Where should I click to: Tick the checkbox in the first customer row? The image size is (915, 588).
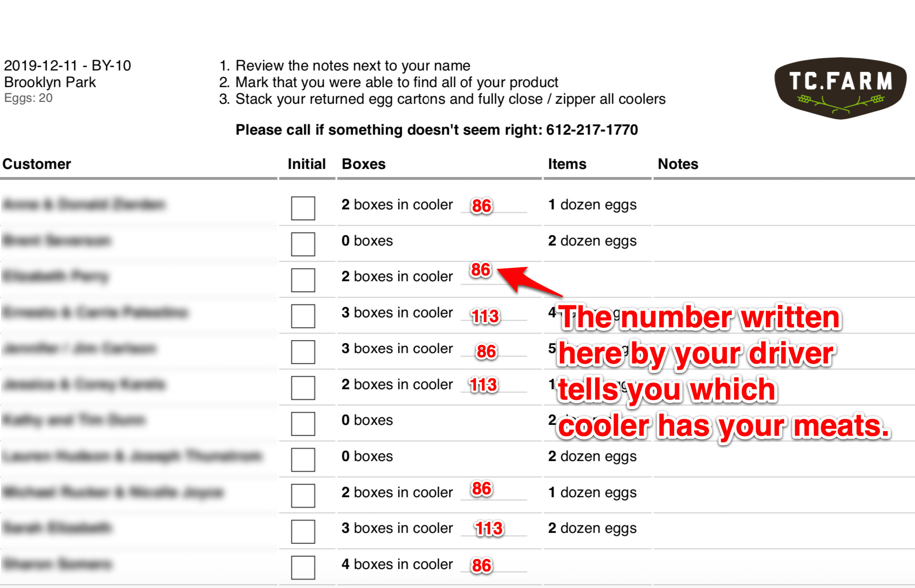click(x=303, y=208)
